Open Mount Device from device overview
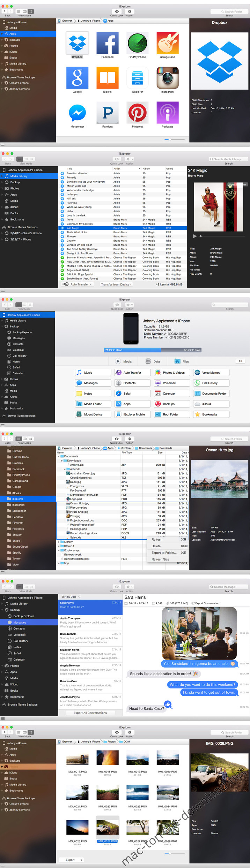This screenshot has height=868, width=250. [x=93, y=414]
